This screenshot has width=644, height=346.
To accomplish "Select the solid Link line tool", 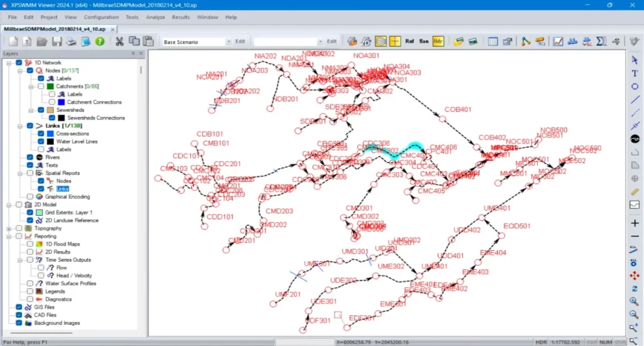I will [635, 99].
